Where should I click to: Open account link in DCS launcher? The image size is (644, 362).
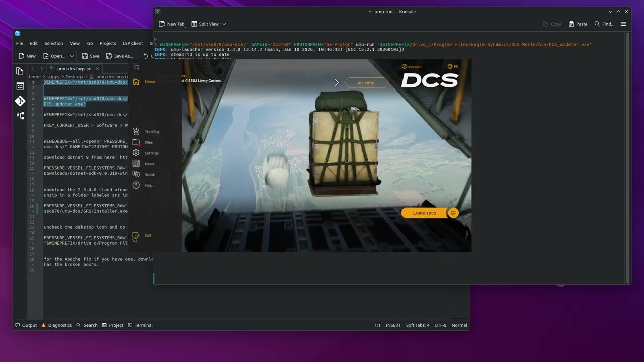tap(412, 66)
